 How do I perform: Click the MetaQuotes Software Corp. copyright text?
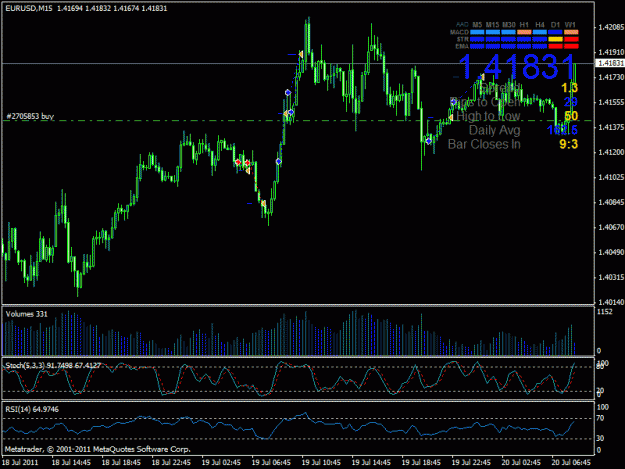pyautogui.click(x=98, y=449)
